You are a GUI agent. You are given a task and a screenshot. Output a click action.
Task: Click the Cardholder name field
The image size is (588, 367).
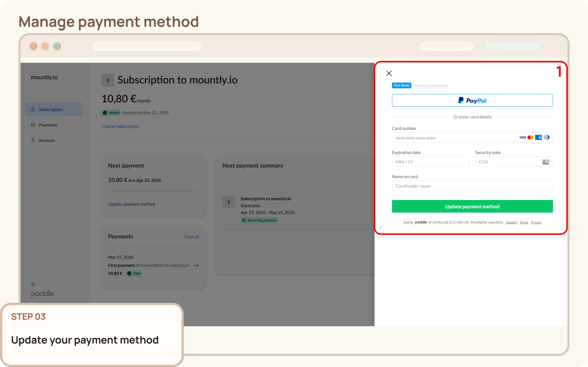tap(472, 186)
